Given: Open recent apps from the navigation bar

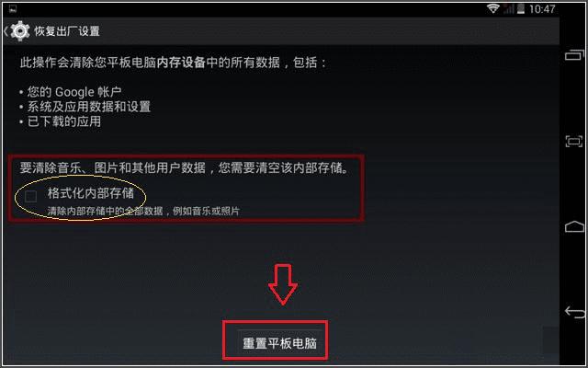Looking at the screenshot, I should 574,55.
